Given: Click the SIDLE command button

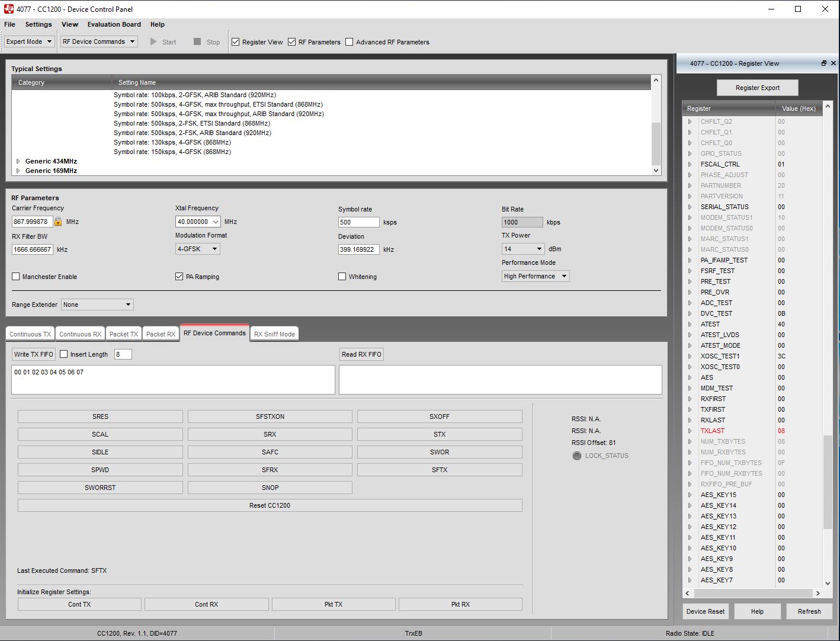Looking at the screenshot, I should [100, 452].
